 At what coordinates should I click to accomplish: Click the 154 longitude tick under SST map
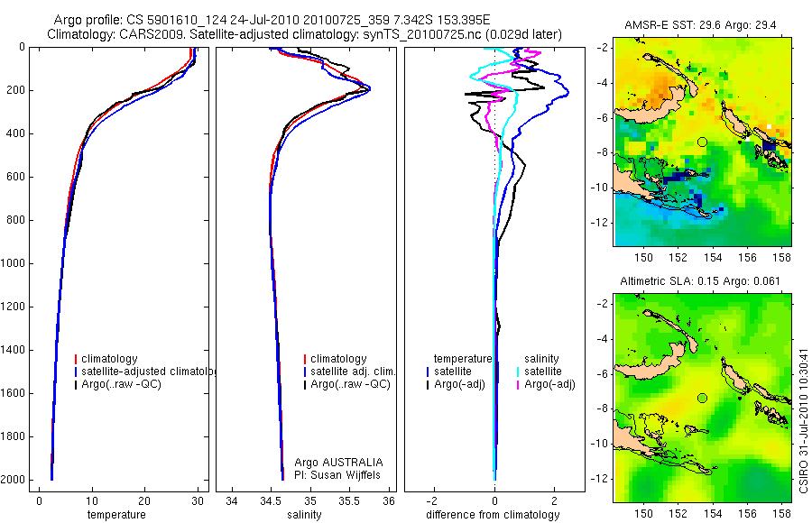[713, 257]
